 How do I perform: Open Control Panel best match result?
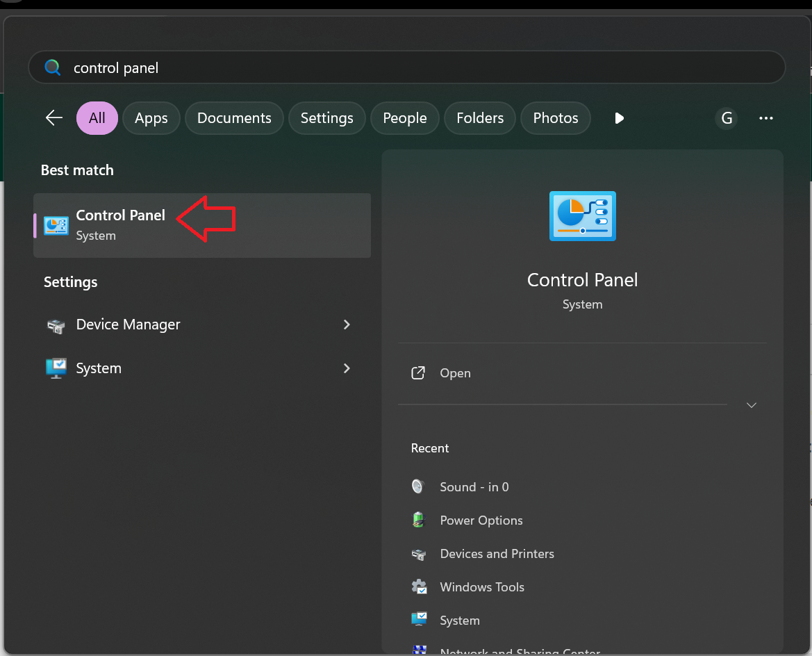click(x=120, y=224)
